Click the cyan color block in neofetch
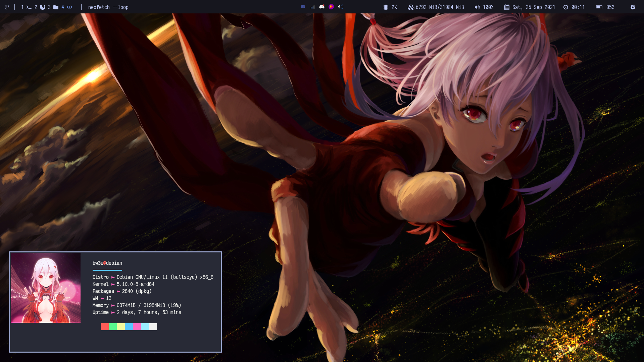This screenshot has height=362, width=644. [145, 327]
